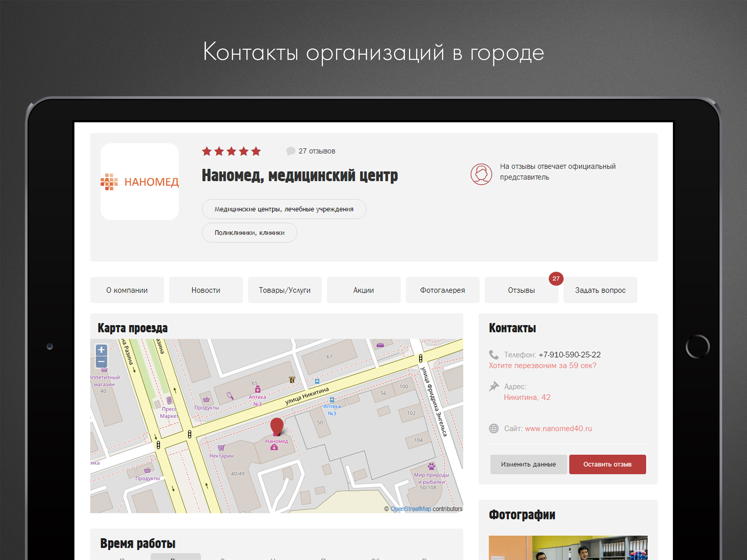
Task: Click the globe website icon
Action: pos(494,428)
